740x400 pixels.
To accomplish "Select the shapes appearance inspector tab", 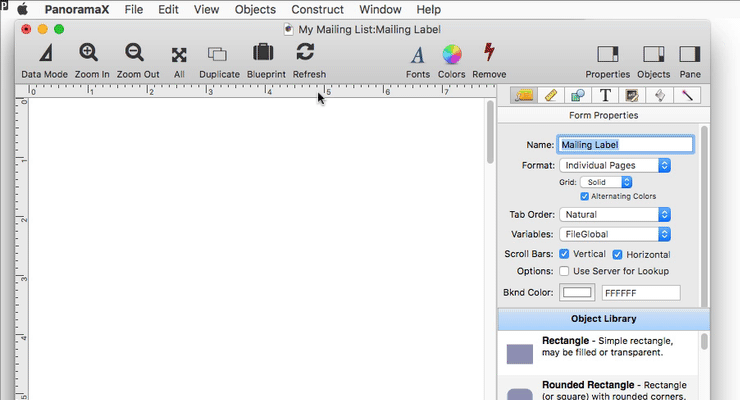I will 578,95.
